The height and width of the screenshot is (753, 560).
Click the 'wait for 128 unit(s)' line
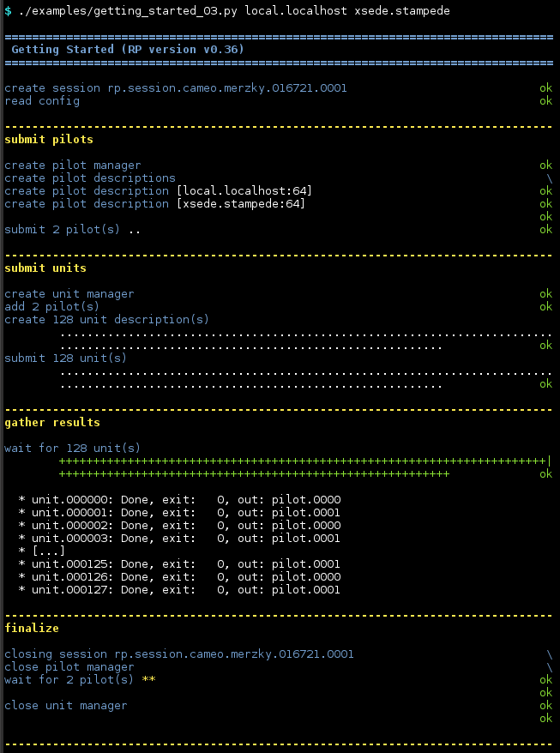pos(73,449)
